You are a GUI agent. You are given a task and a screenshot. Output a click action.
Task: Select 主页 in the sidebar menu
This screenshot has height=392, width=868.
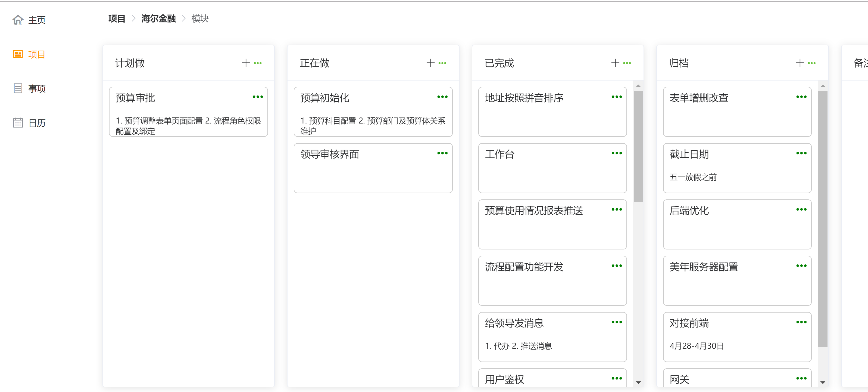tap(37, 20)
